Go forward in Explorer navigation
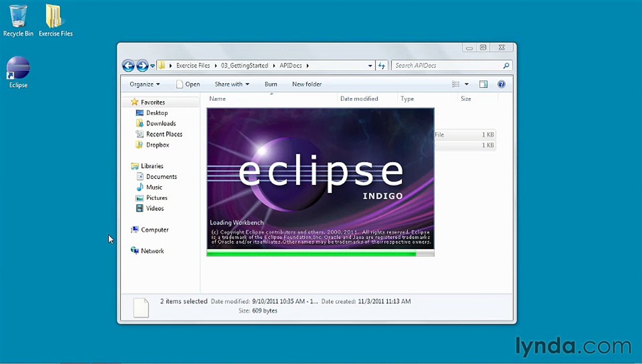This screenshot has width=642, height=364. 142,66
